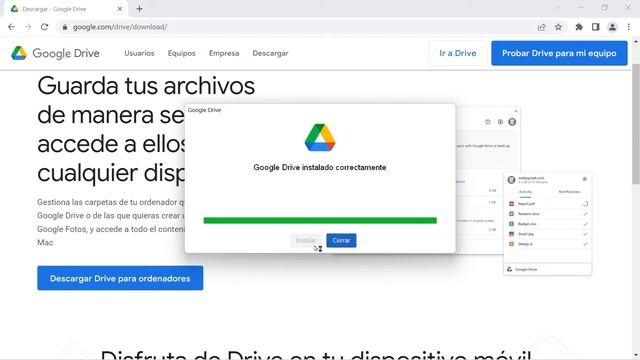Click the greyed-out Instalar button
640x360 pixels.
click(x=306, y=240)
